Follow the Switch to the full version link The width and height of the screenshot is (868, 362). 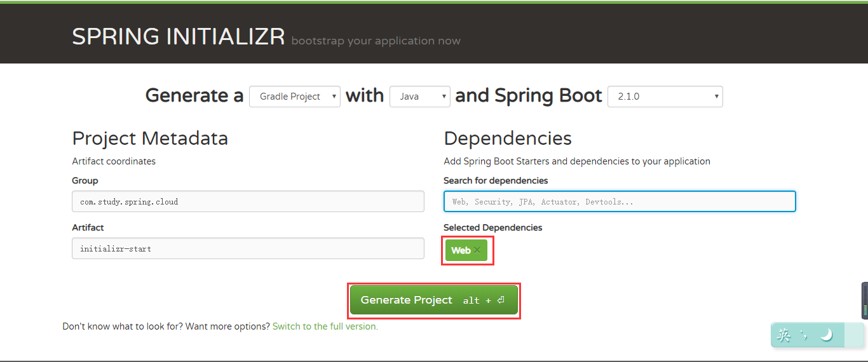click(x=325, y=326)
